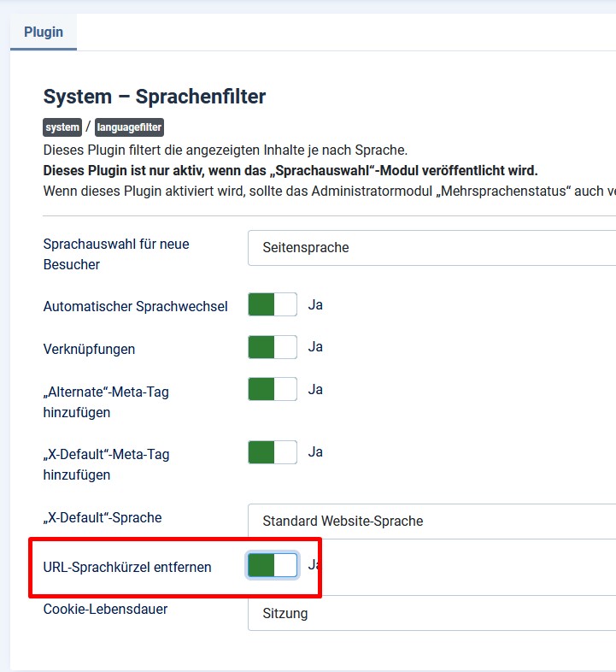Image resolution: width=616 pixels, height=672 pixels.
Task: Click the Ja text beside Automatischer Sprachwechsel
Action: tap(315, 304)
